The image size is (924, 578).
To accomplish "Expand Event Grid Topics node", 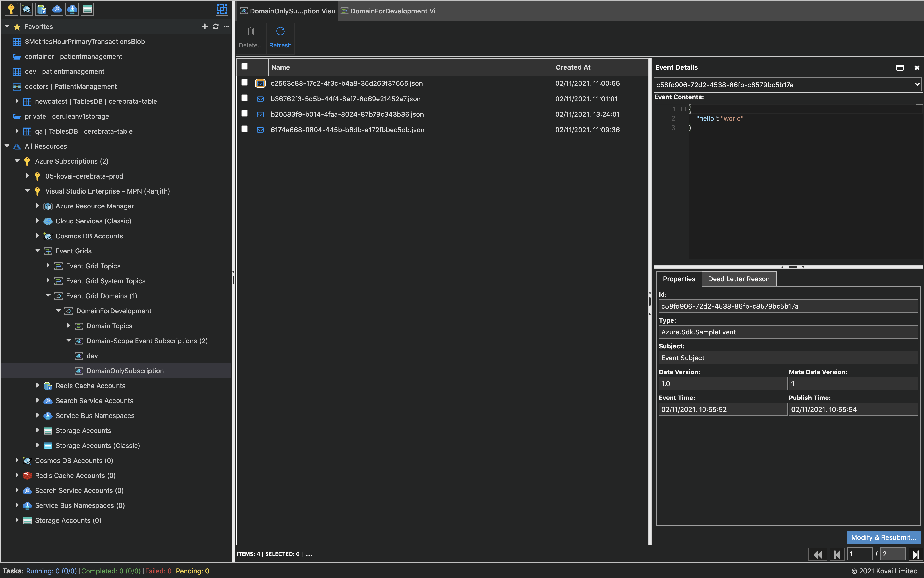I will tap(48, 265).
